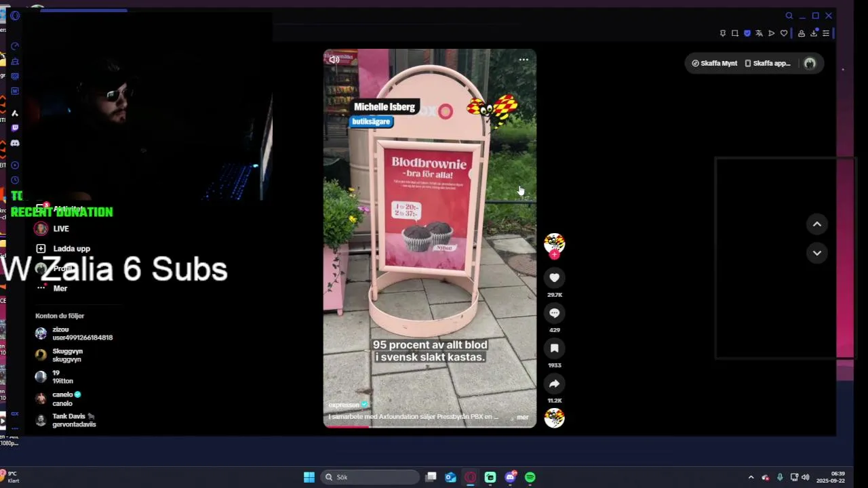Image resolution: width=868 pixels, height=488 pixels.
Task: Click the browser search magnifier icon
Action: (789, 16)
